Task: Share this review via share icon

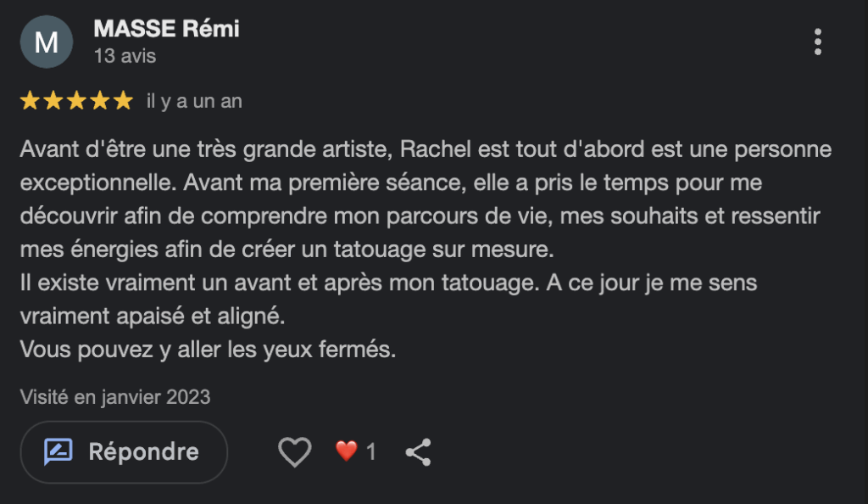Action: [x=418, y=452]
